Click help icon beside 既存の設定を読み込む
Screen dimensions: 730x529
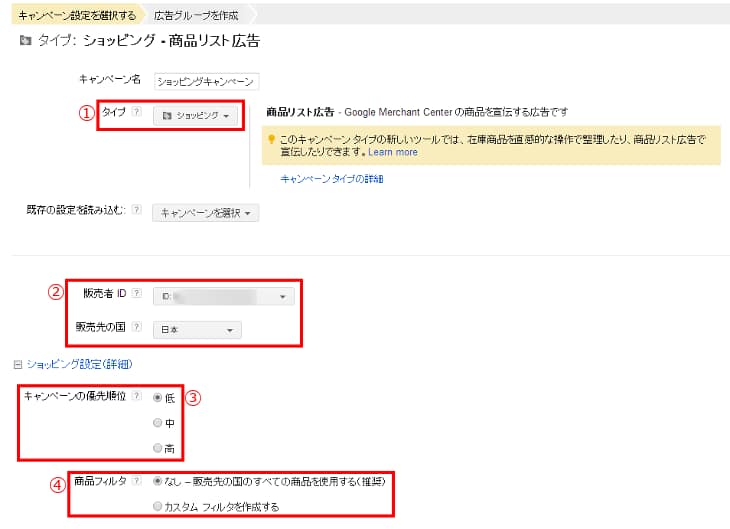tap(136, 212)
